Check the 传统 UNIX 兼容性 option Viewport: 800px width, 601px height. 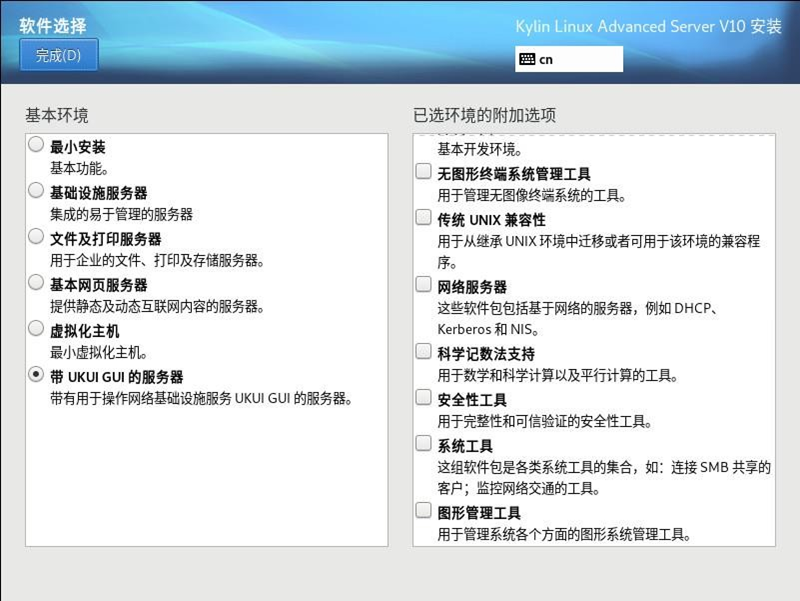point(423,217)
